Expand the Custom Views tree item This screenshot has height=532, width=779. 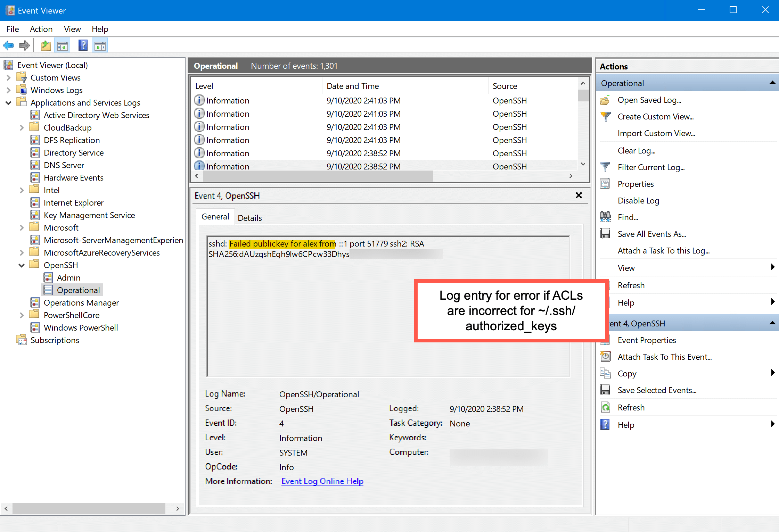coord(8,77)
